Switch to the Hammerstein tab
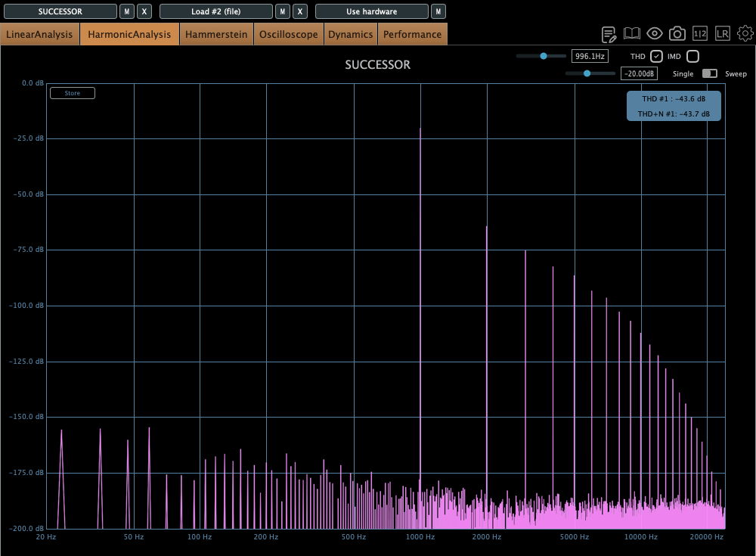 point(216,34)
